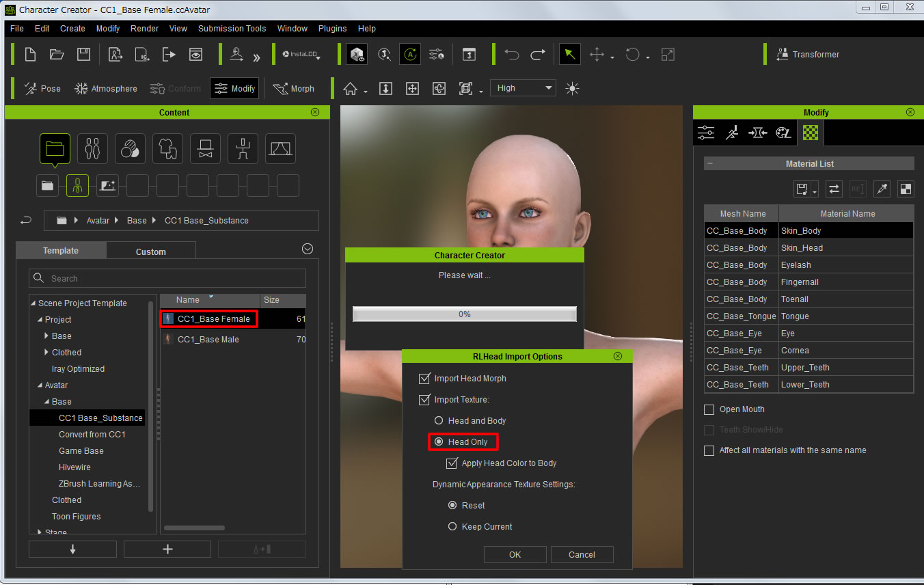Select the Cloth content icon
The image size is (924, 585).
(167, 148)
